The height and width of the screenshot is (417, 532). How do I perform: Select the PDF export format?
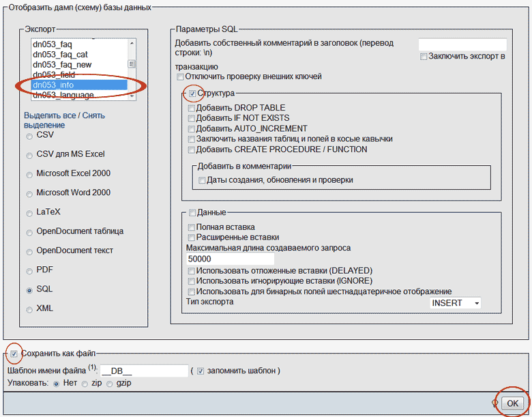(29, 271)
